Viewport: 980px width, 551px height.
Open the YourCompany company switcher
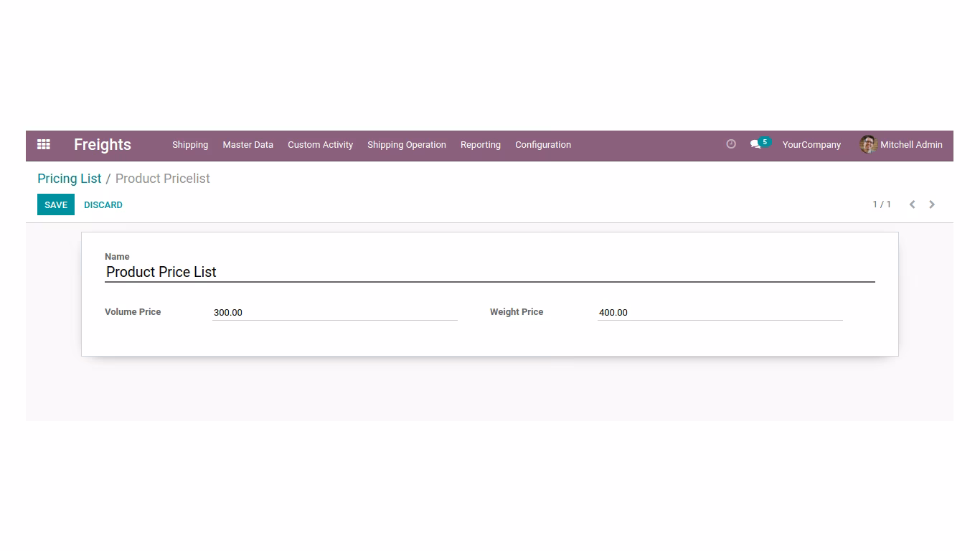click(x=811, y=144)
